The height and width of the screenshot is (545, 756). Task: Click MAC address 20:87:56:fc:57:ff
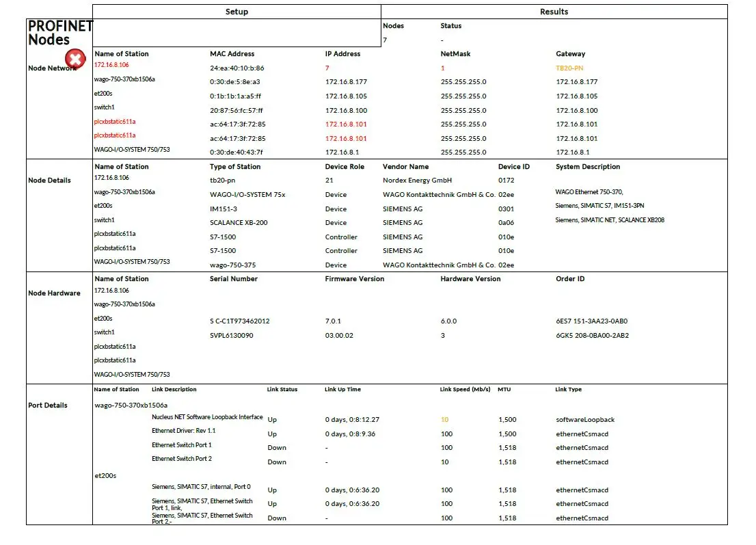click(x=237, y=111)
